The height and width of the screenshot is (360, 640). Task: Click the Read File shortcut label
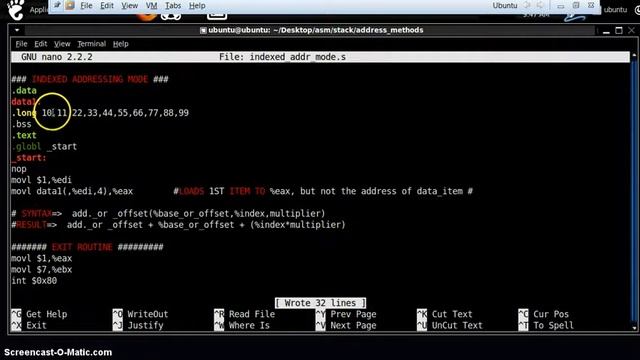click(x=252, y=314)
